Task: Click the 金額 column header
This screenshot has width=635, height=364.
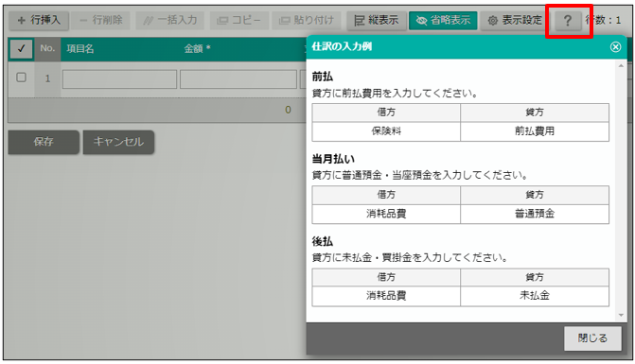Action: point(197,49)
